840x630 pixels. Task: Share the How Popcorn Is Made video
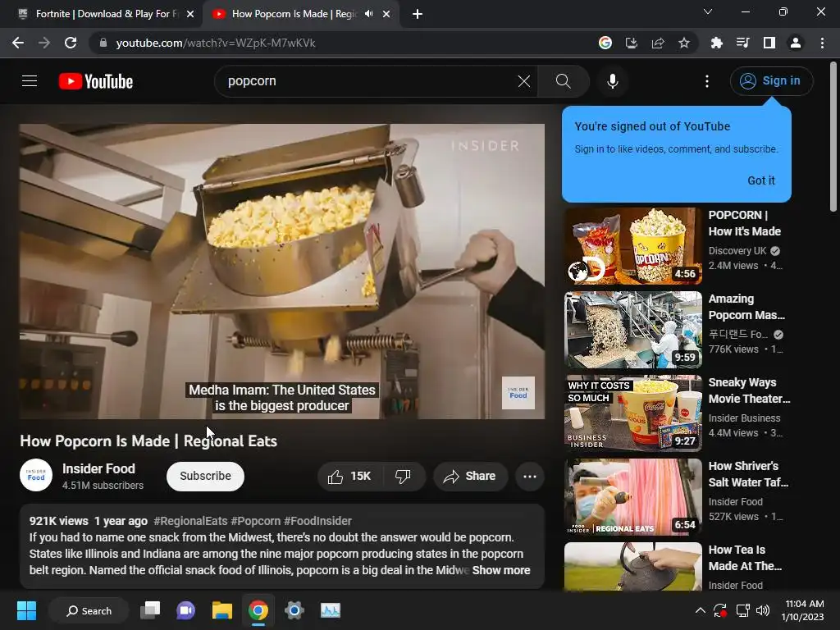tap(470, 477)
